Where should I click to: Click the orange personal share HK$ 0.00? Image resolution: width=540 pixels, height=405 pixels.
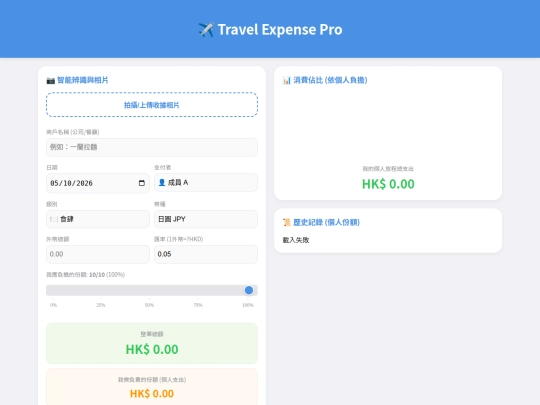pyautogui.click(x=152, y=394)
